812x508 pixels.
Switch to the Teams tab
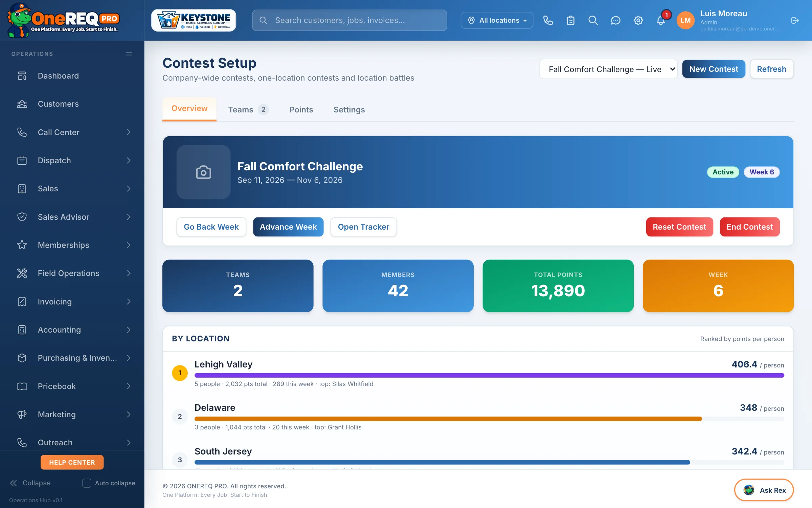point(248,109)
